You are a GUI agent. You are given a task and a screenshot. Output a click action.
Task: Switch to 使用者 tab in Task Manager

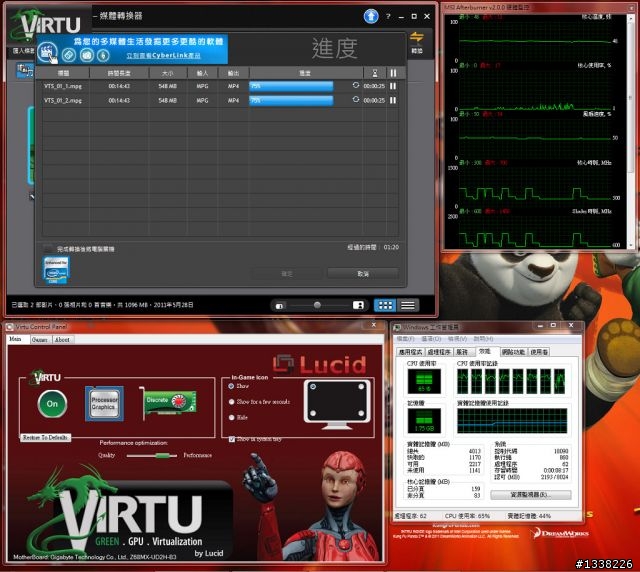point(539,352)
